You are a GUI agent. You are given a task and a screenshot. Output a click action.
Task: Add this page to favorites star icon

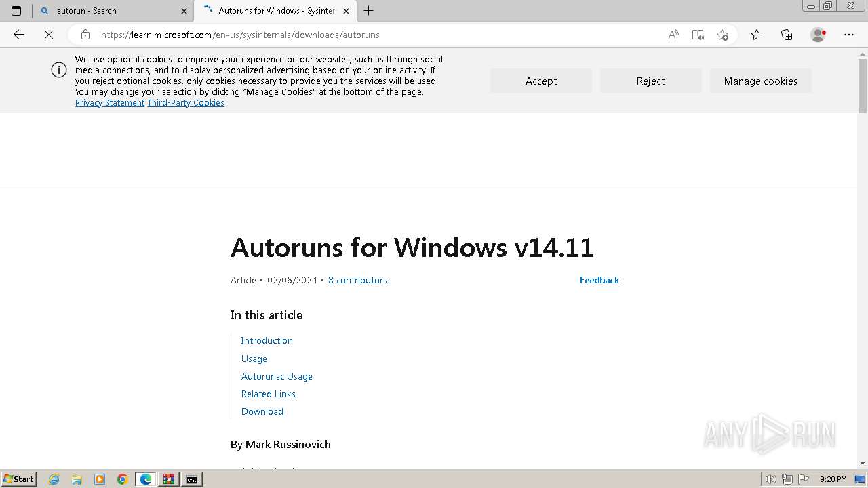coord(722,35)
